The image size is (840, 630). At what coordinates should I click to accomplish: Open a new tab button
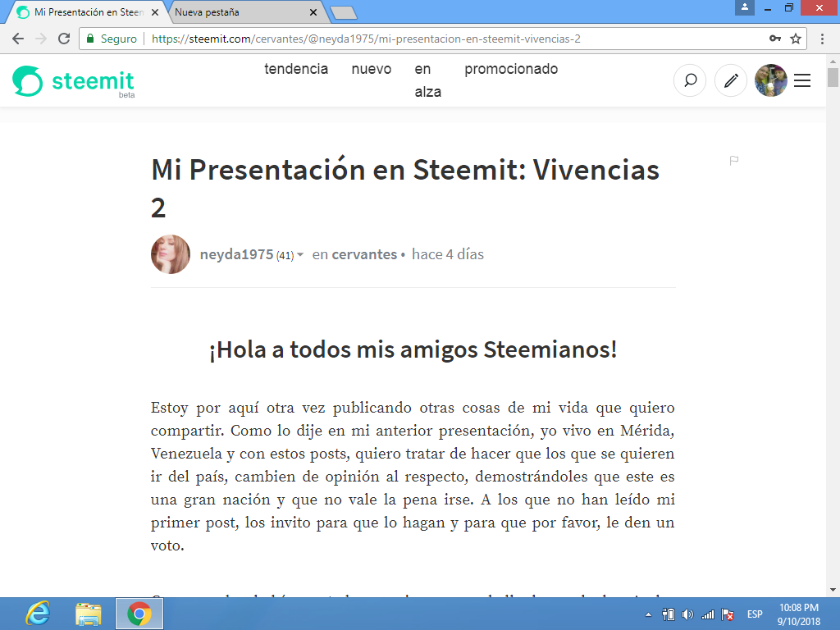pyautogui.click(x=344, y=13)
